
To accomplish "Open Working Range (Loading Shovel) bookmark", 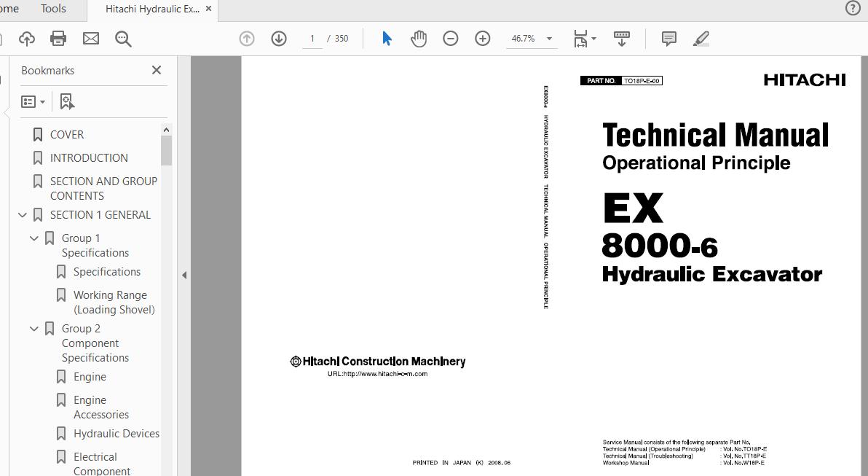I will (x=114, y=302).
